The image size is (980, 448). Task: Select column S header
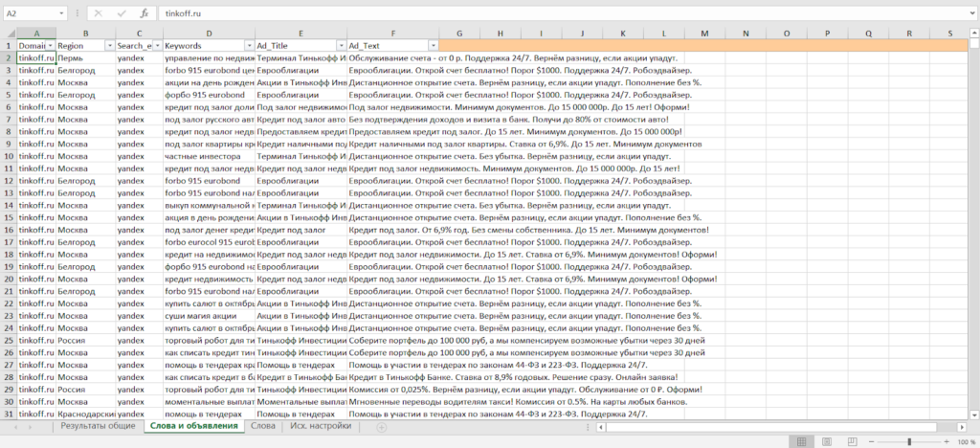950,34
